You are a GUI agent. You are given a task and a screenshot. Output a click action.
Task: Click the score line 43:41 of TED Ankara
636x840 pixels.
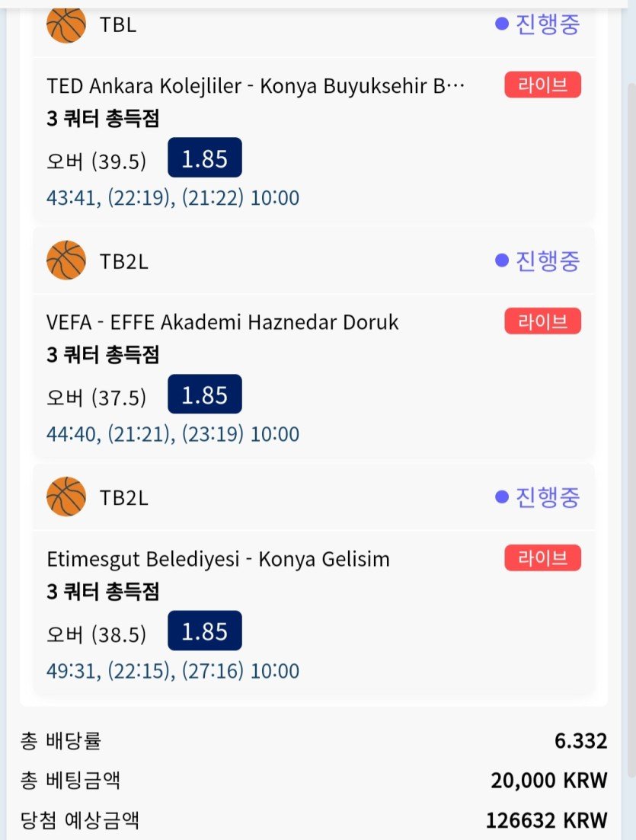click(173, 198)
